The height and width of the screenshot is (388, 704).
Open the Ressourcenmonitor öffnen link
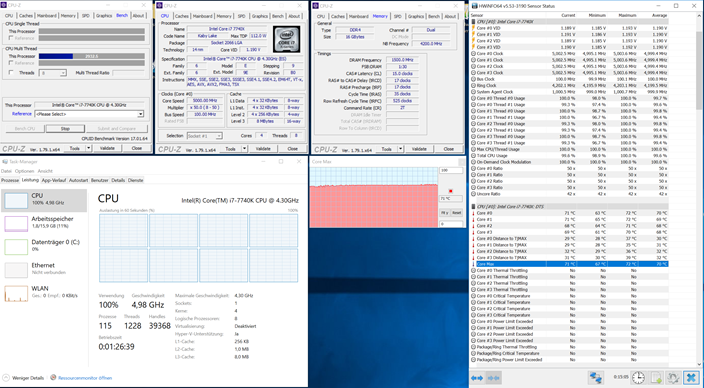click(85, 378)
